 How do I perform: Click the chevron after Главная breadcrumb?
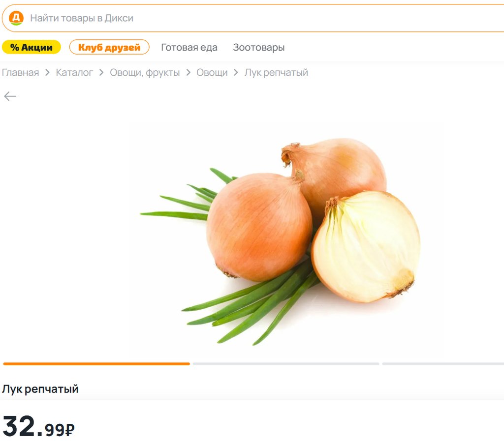click(48, 73)
